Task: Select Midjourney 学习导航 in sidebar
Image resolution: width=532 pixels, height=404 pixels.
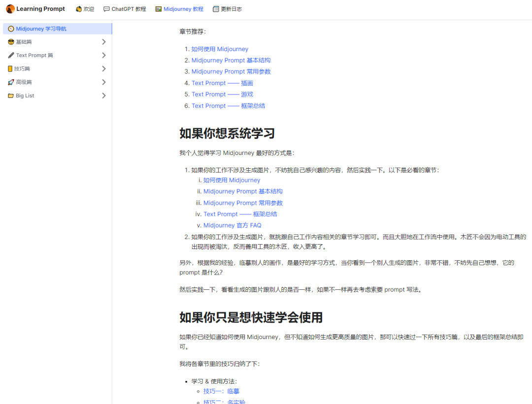Action: 57,29
